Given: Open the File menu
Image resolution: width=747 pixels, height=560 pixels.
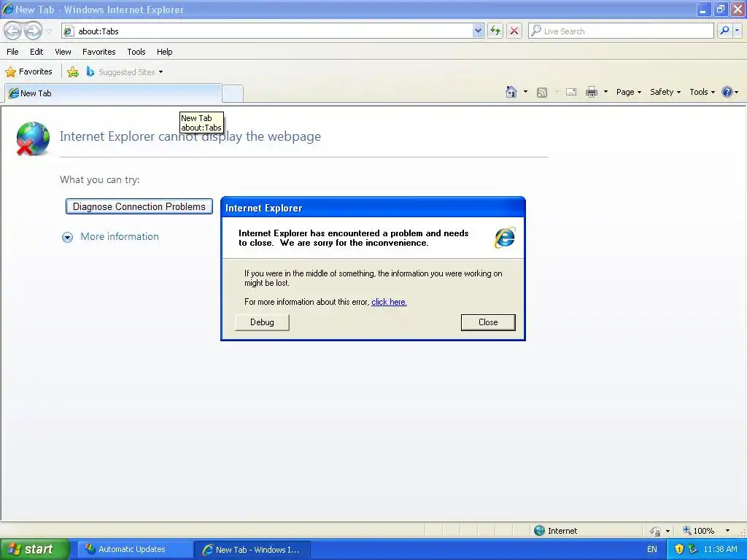Looking at the screenshot, I should [x=12, y=52].
